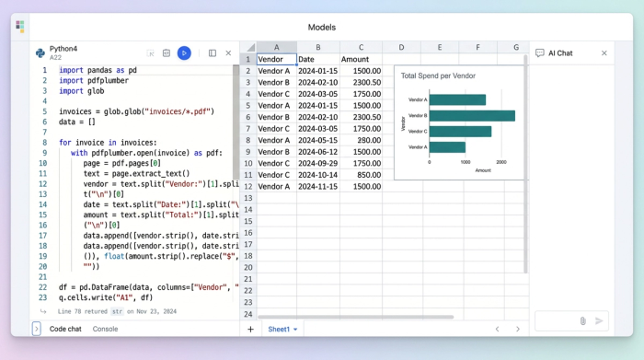Toggle the code panel layout icon

pos(213,53)
